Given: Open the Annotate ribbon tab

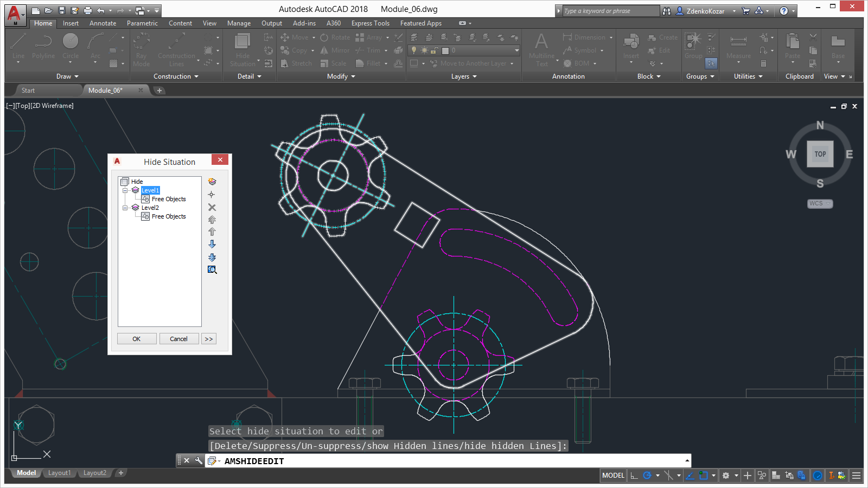Looking at the screenshot, I should click(x=103, y=23).
